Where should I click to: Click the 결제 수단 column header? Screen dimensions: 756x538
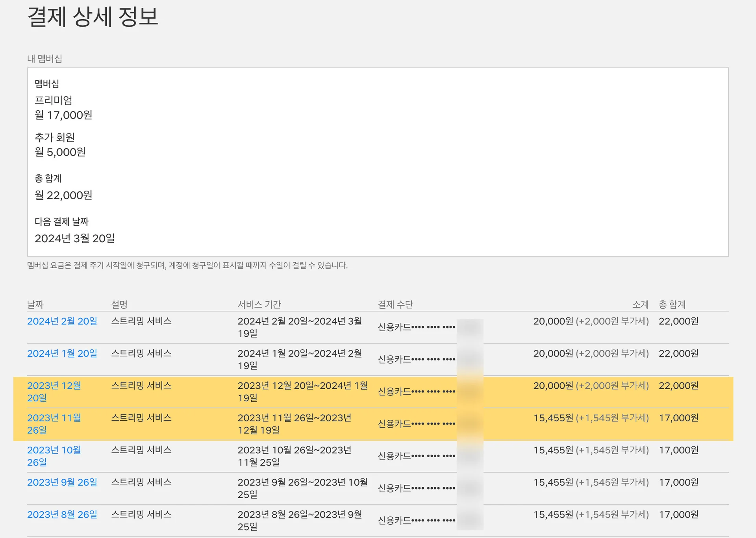click(397, 304)
